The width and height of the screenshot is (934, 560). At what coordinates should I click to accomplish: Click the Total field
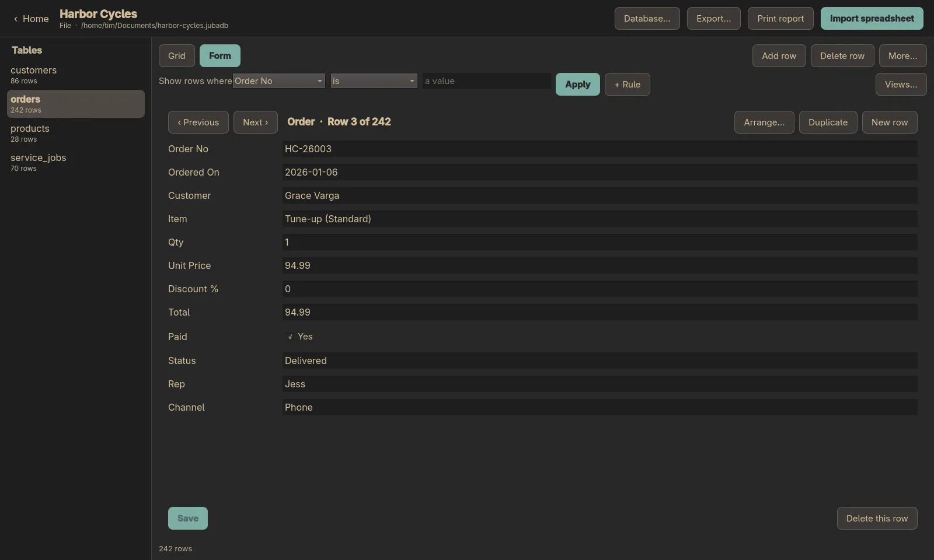(600, 312)
